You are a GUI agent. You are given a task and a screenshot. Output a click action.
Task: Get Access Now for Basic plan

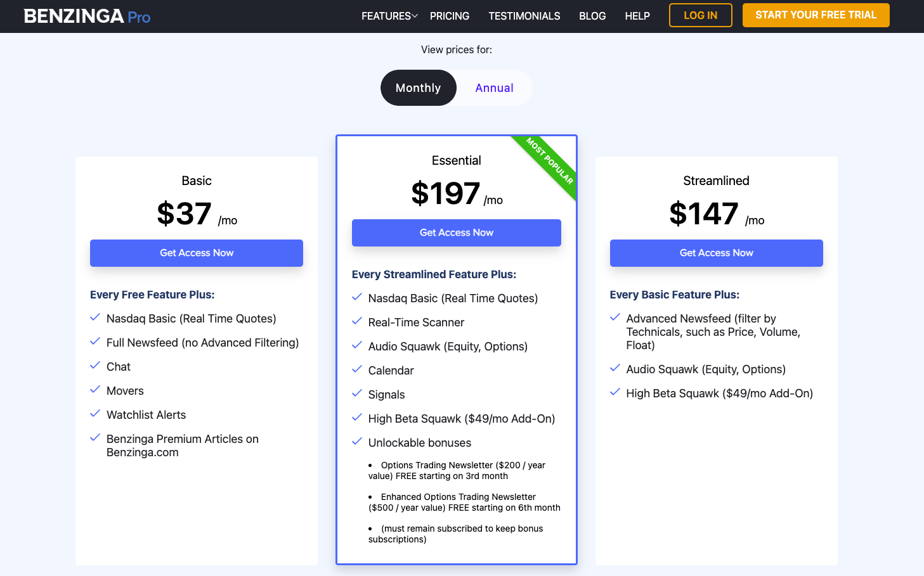point(197,253)
